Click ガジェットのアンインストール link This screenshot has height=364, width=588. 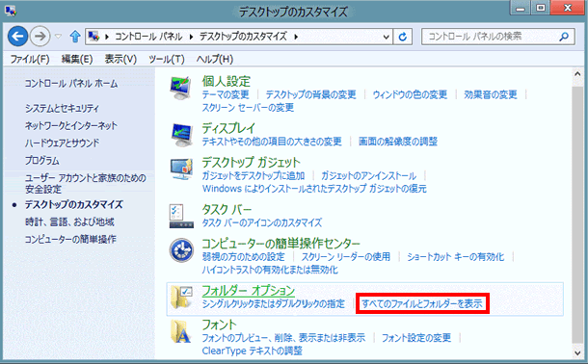(x=368, y=175)
